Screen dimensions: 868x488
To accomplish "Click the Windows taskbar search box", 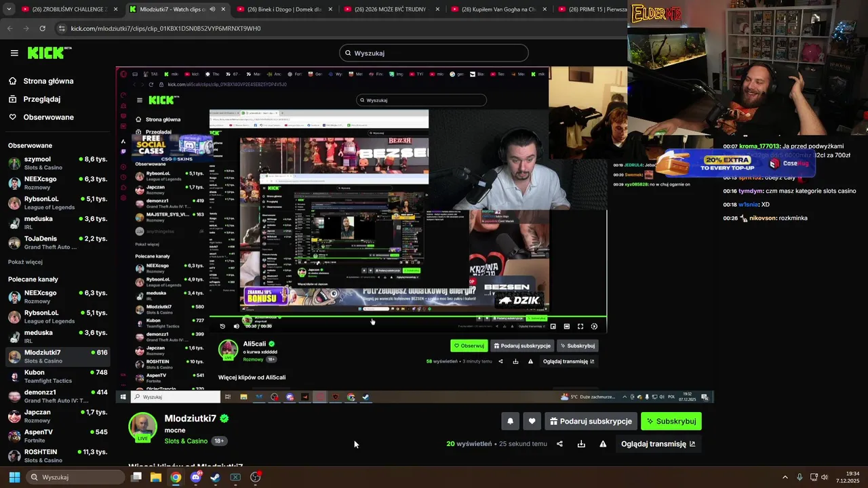I will [76, 477].
